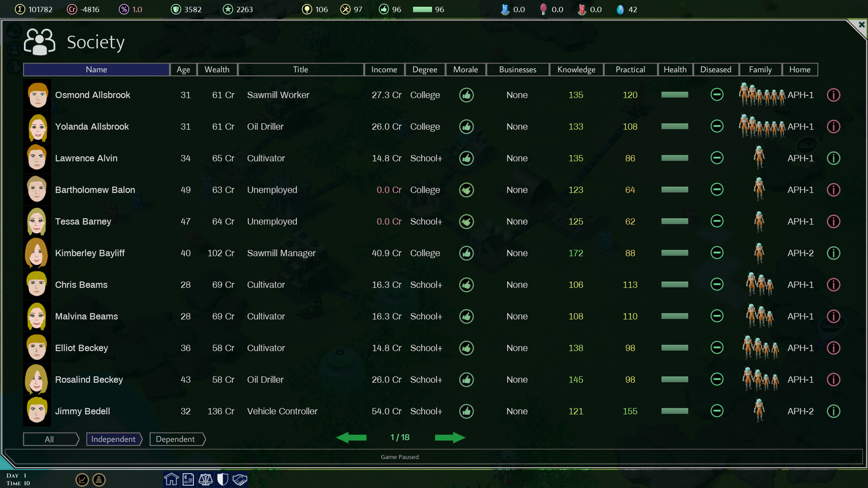Click the lightbulb knowledge counter in top bar
Image resolution: width=868 pixels, height=488 pixels.
point(307,9)
